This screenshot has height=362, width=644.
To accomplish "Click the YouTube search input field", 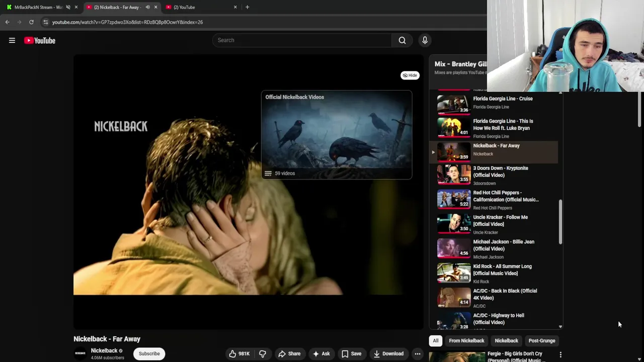I will click(302, 40).
